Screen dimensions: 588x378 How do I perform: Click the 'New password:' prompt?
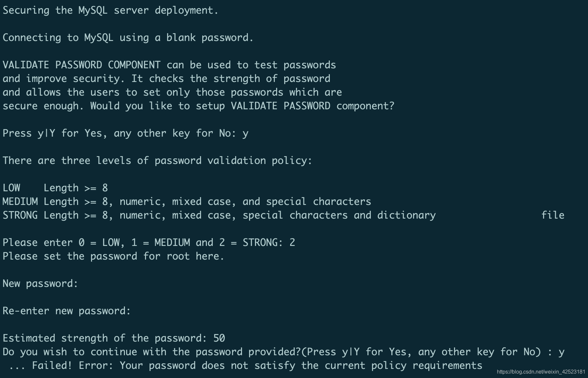pos(40,284)
